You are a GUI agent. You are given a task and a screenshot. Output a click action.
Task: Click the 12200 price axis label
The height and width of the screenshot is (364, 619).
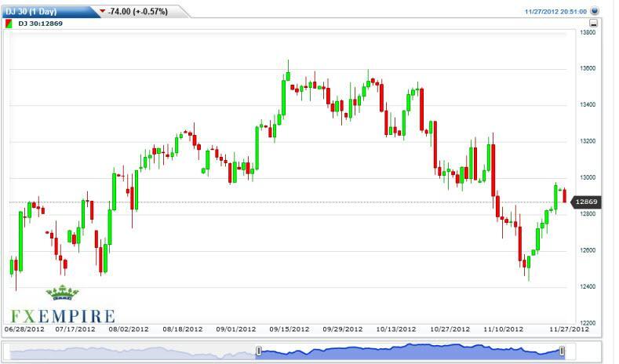(x=588, y=322)
